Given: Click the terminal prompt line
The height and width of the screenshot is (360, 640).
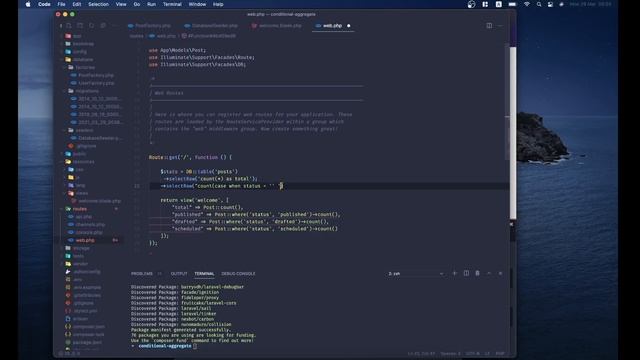Looking at the screenshot, I should point(163,346).
